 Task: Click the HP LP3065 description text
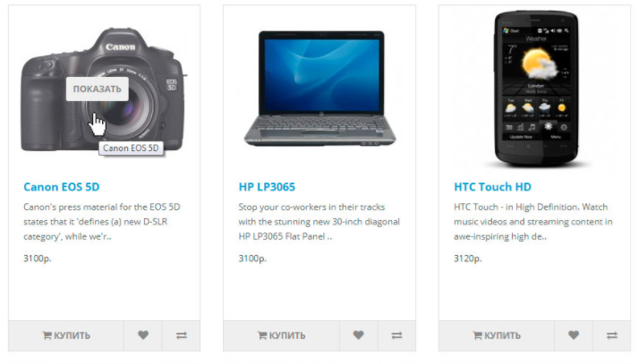click(319, 222)
